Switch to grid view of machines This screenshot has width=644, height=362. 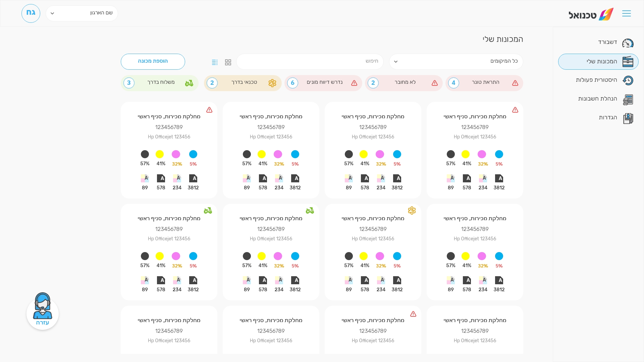click(228, 62)
